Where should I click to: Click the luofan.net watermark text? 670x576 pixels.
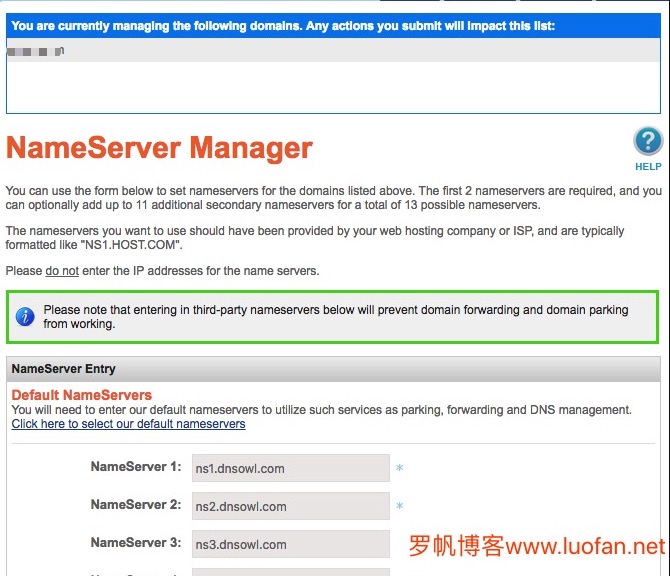pos(536,546)
